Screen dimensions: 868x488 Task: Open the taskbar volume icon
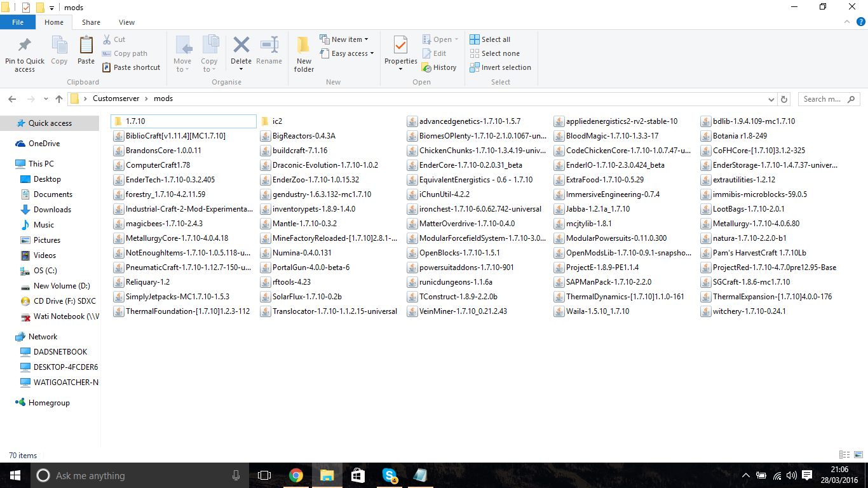tap(791, 475)
